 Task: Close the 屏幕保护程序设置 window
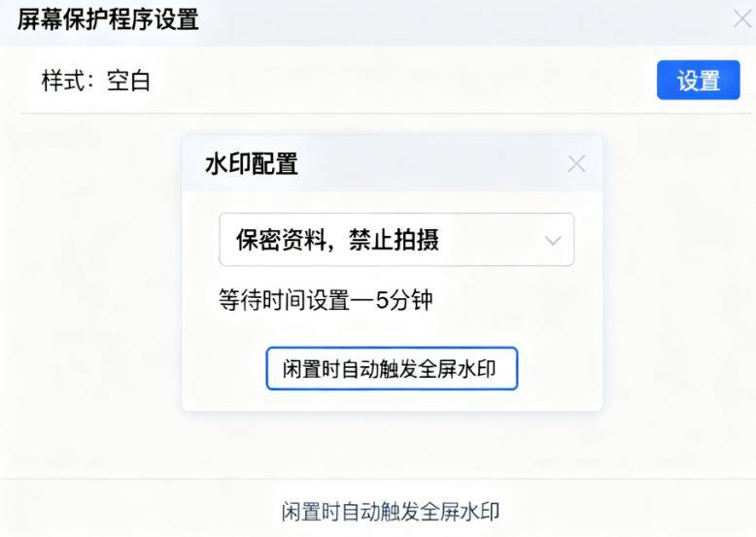coord(742,18)
